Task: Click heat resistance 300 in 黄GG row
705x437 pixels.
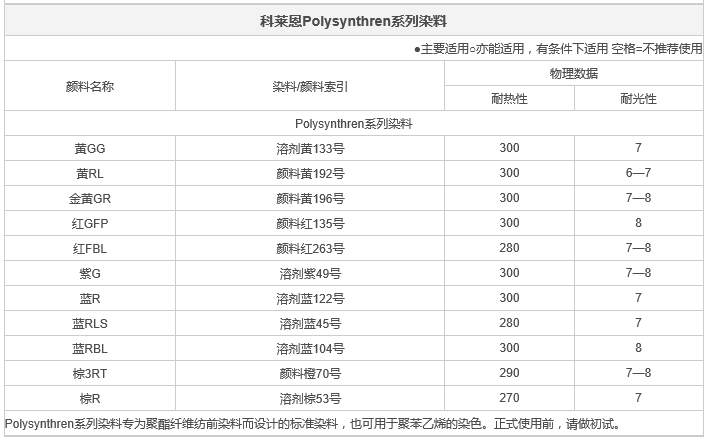Action: [x=509, y=148]
